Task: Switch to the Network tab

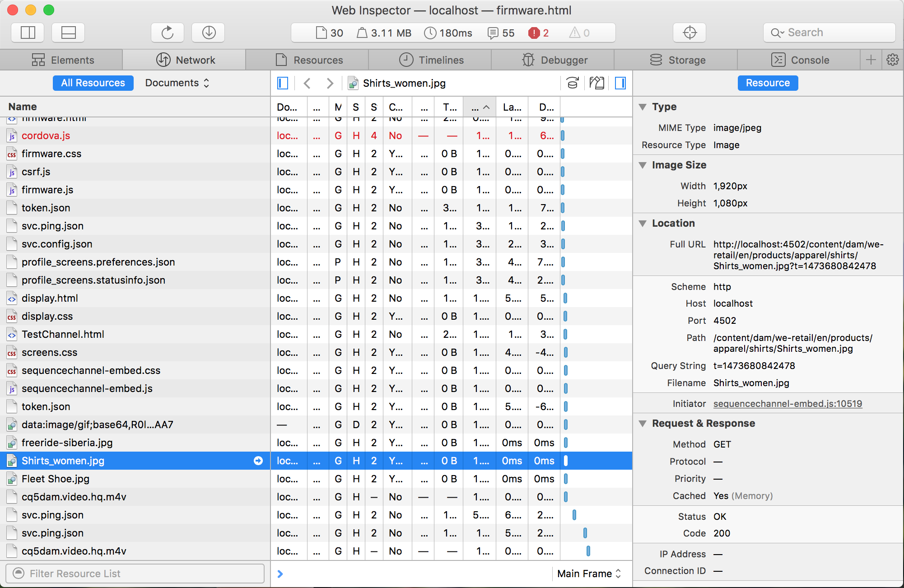Action: [185, 60]
